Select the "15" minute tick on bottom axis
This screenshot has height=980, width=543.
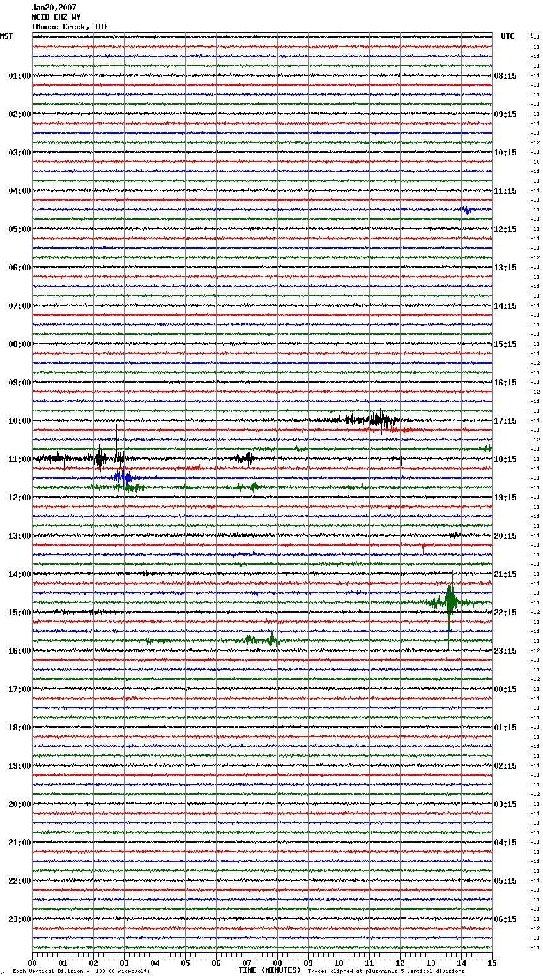(x=492, y=963)
